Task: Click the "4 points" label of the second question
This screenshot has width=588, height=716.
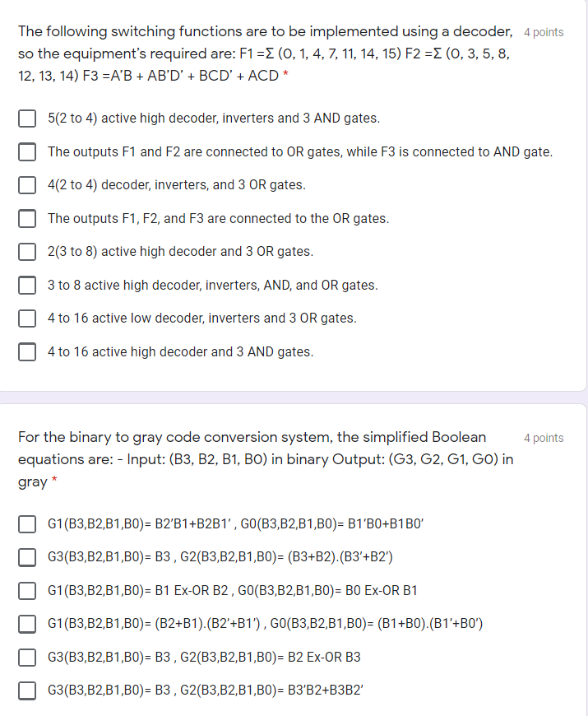Action: pyautogui.click(x=543, y=437)
